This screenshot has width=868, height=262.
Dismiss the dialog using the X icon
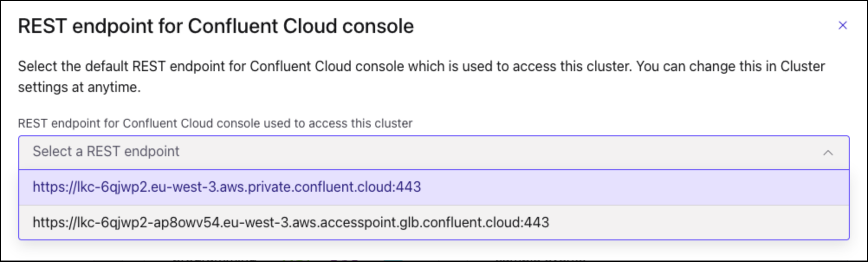(842, 25)
